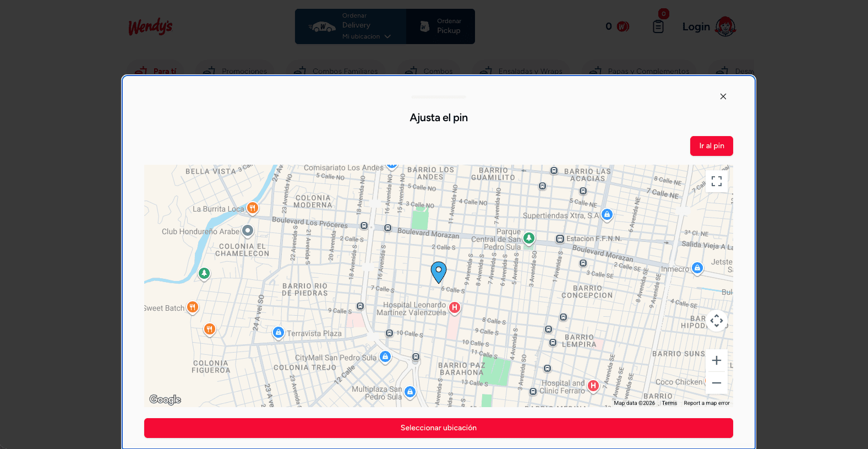Click Report a map error link
The width and height of the screenshot is (868, 449).
[x=707, y=403]
